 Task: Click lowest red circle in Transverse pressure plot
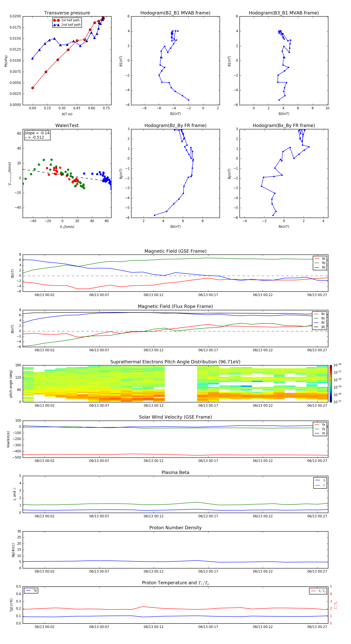pos(33,88)
